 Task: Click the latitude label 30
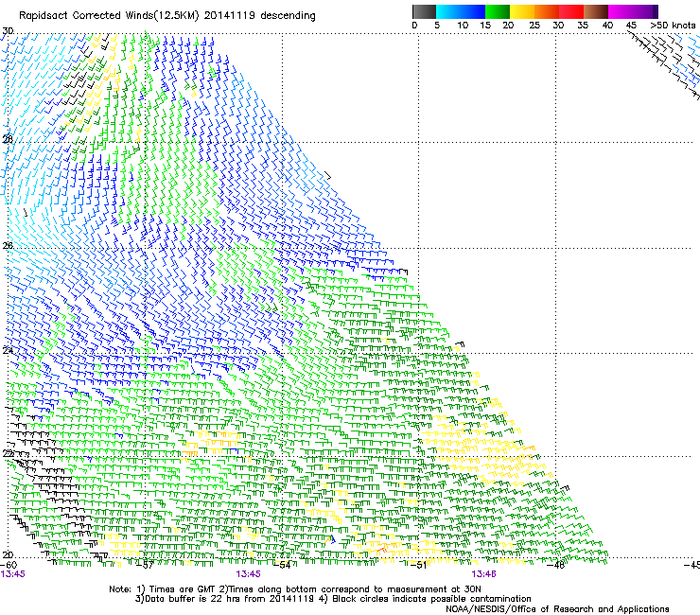pos(8,31)
